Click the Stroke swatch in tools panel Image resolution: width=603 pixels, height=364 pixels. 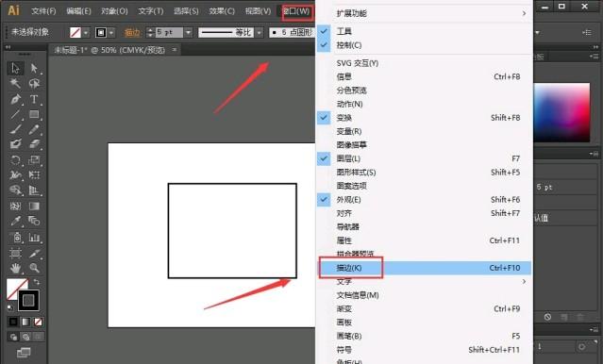pyautogui.click(x=28, y=300)
